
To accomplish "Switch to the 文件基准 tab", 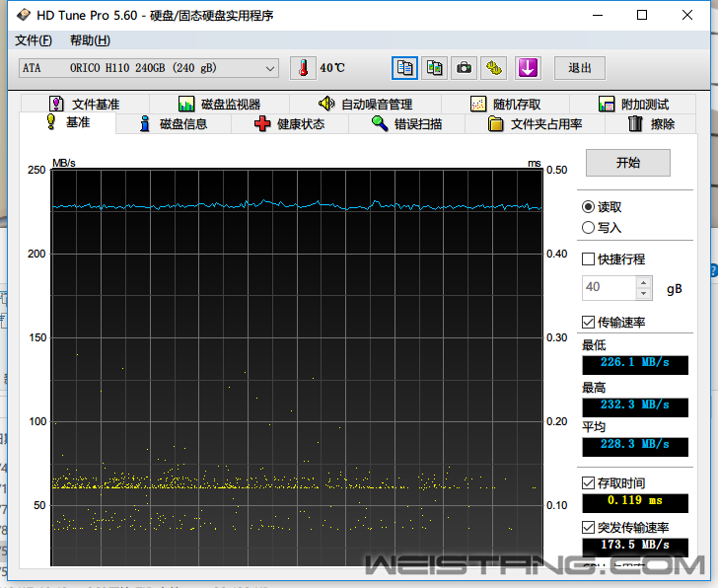I will coord(85,104).
